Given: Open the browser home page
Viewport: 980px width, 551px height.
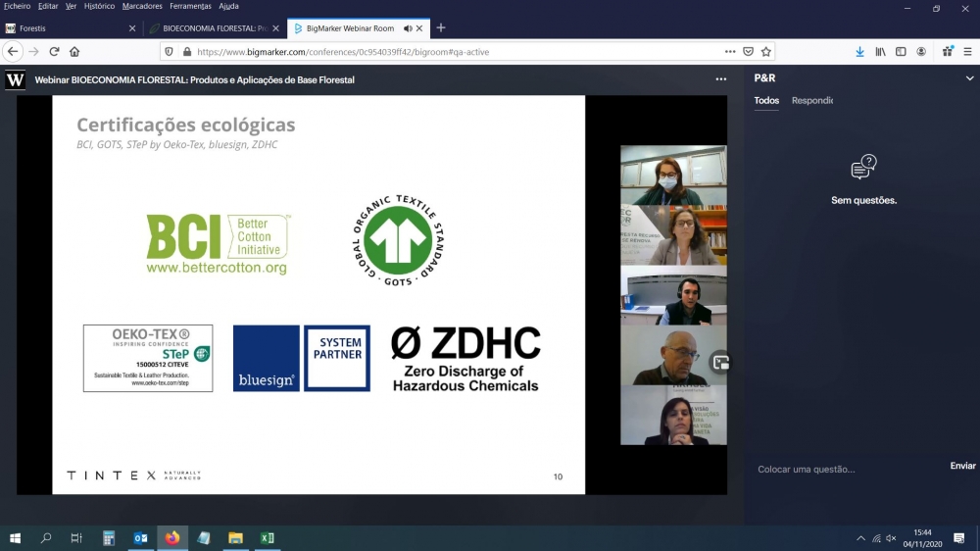Looking at the screenshot, I should click(74, 52).
